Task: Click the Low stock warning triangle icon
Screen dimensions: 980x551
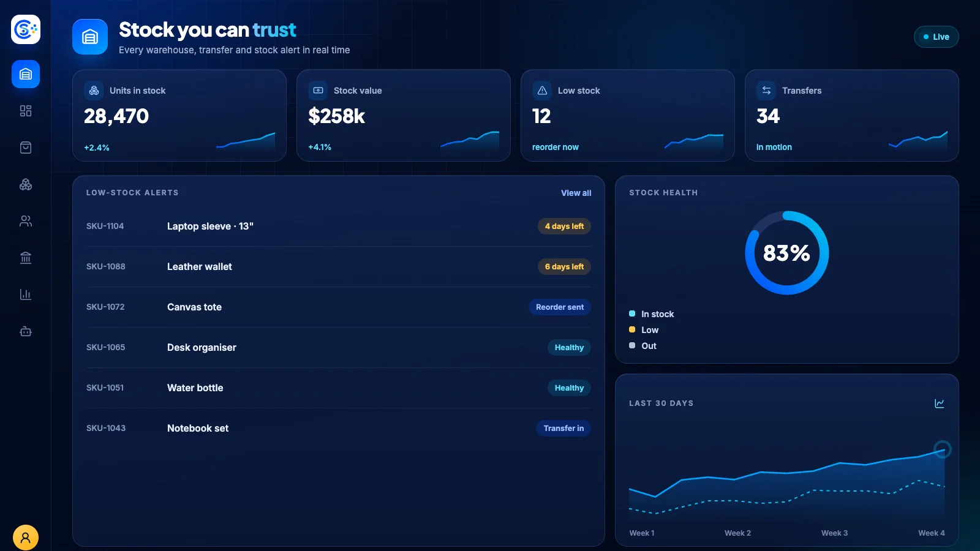Action: 542,91
